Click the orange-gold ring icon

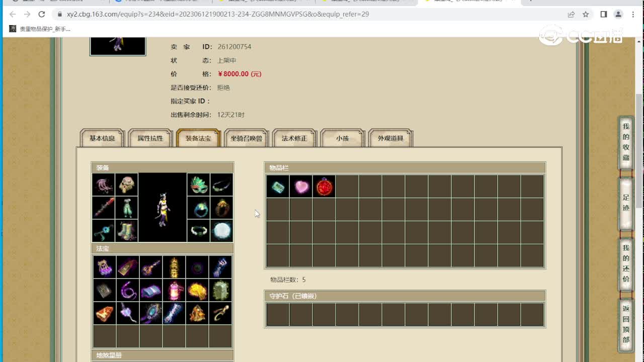[221, 208]
